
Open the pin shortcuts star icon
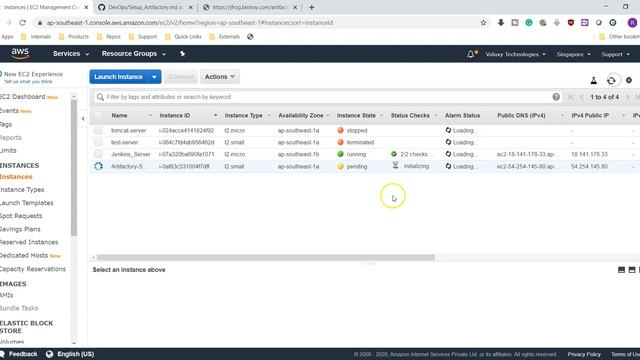(182, 53)
